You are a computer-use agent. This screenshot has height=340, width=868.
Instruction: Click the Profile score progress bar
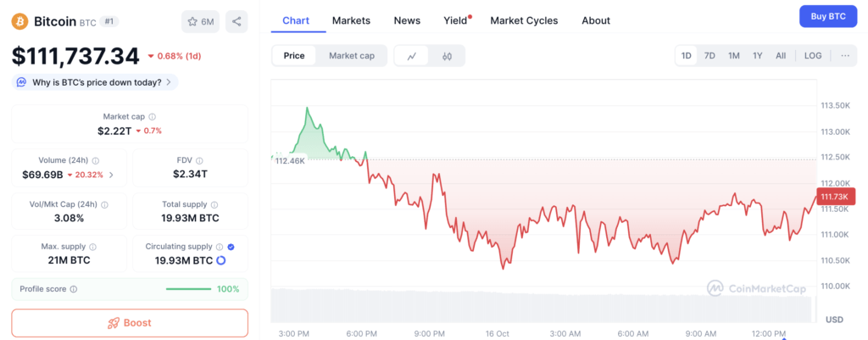pos(188,289)
